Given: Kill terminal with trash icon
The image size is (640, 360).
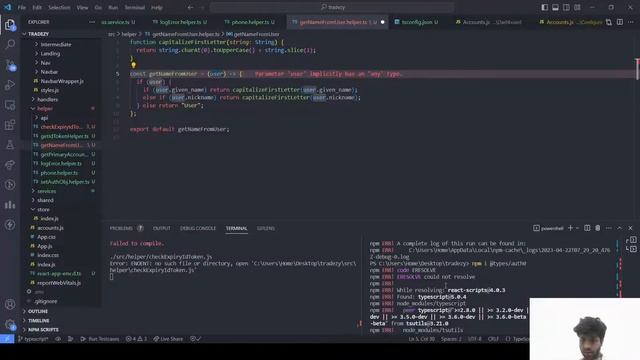Looking at the screenshot, I should coord(598,228).
